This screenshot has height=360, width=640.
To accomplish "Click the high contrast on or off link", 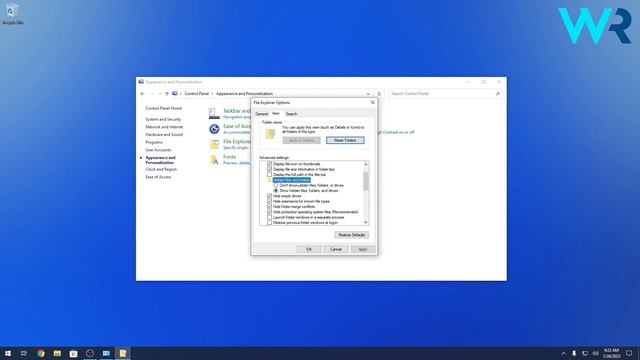I will (396, 132).
